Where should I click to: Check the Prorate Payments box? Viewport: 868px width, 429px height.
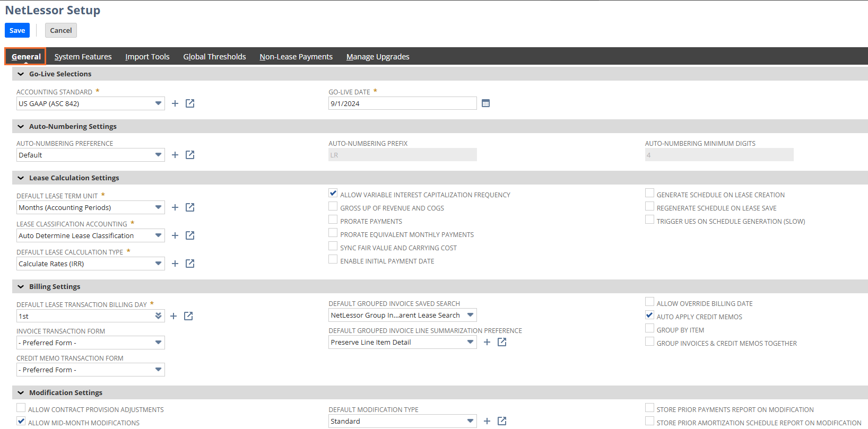pos(333,220)
